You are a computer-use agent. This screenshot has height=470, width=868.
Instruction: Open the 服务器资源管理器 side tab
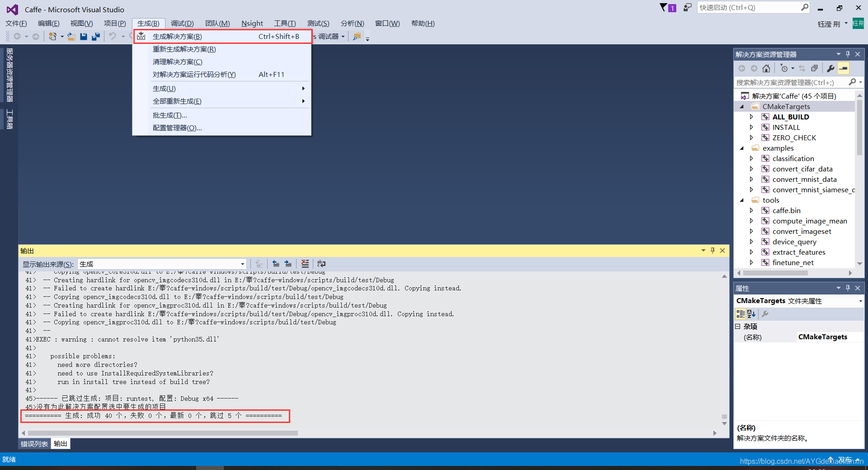click(9, 75)
